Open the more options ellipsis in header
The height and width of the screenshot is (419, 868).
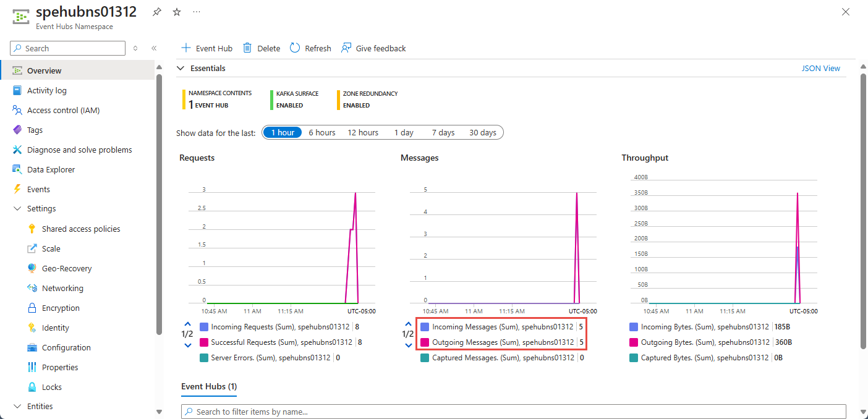tap(197, 12)
